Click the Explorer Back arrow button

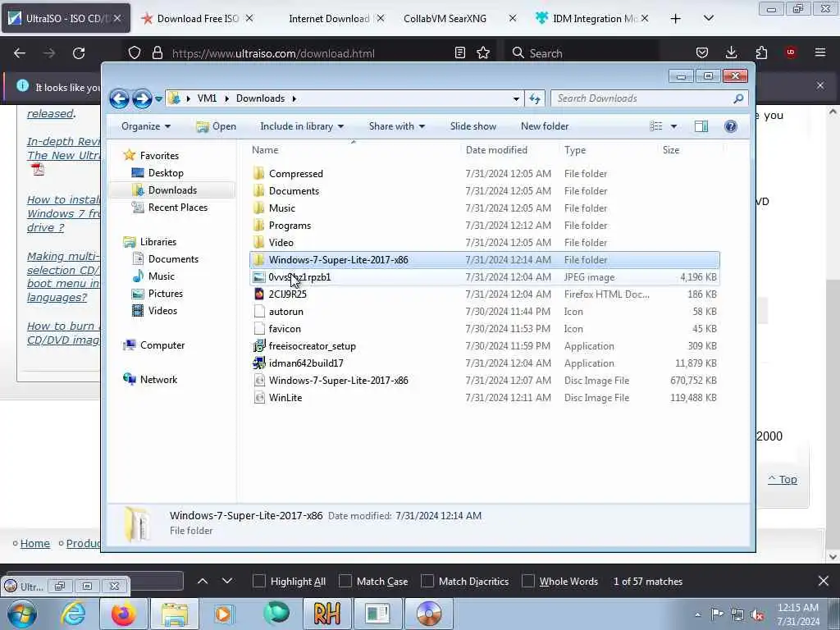[119, 98]
